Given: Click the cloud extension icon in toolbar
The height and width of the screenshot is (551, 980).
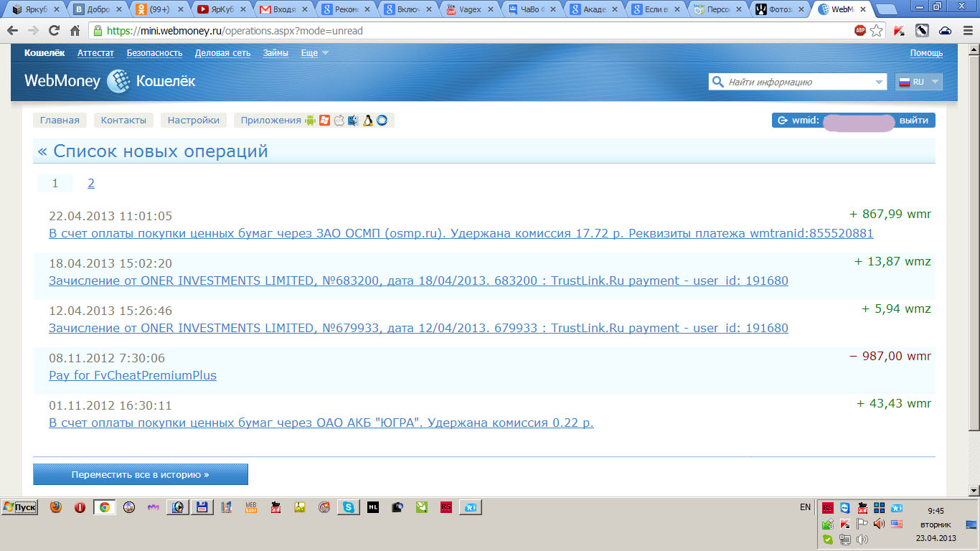Looking at the screenshot, I should tap(945, 31).
